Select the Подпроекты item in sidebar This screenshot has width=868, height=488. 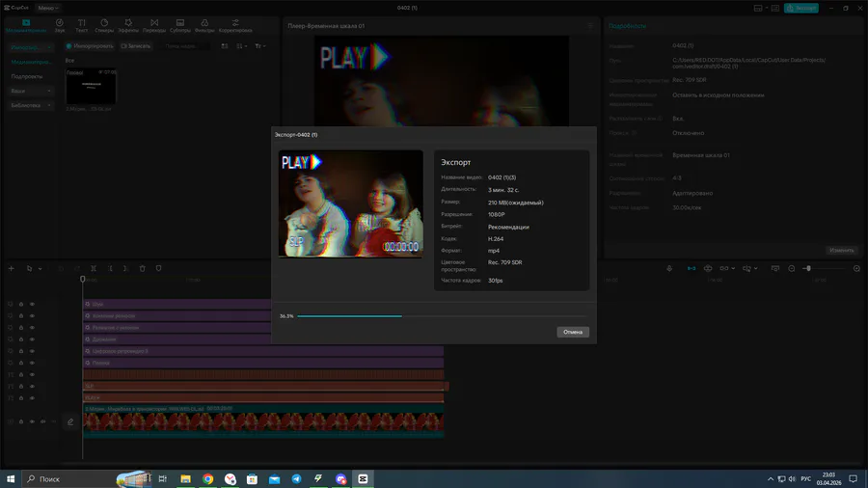pos(27,76)
